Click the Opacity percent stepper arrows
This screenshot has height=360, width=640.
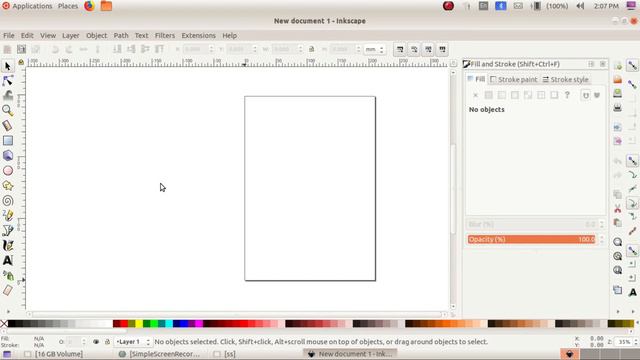point(601,240)
